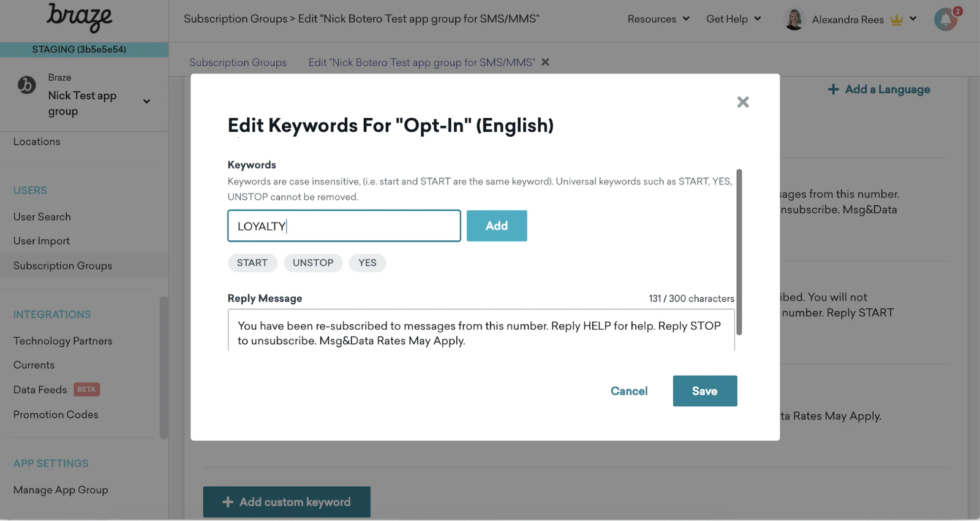Click Add a Language link

click(x=879, y=89)
